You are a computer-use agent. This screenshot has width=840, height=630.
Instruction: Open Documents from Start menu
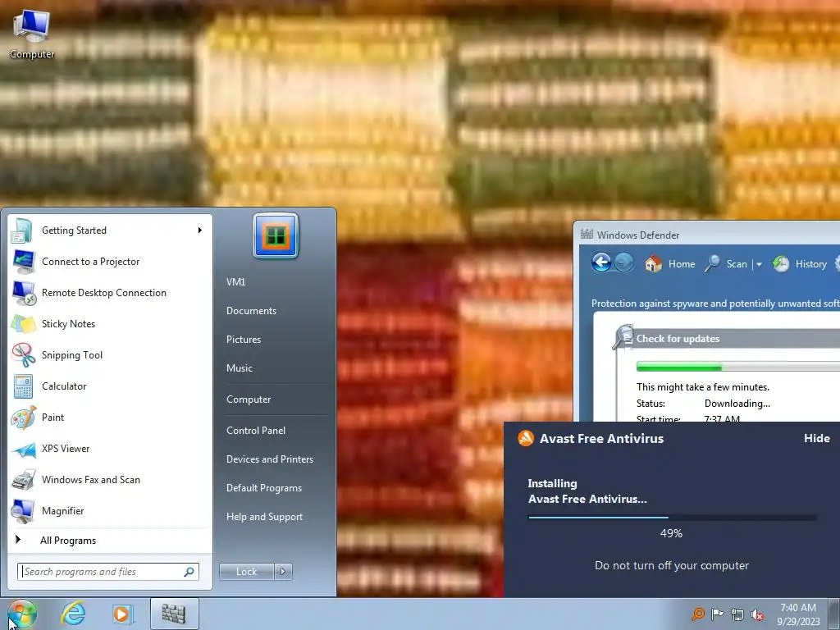tap(251, 311)
